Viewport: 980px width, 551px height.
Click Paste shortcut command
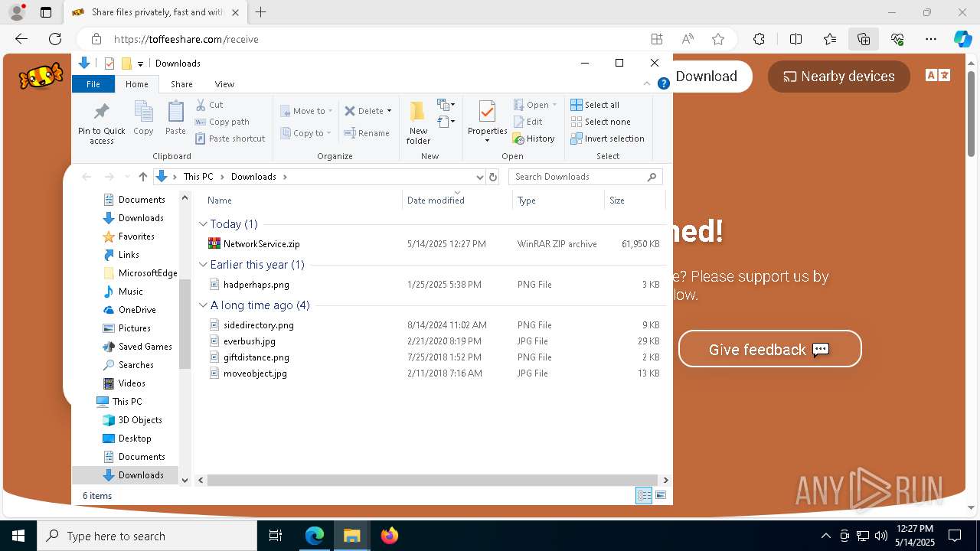coord(230,139)
